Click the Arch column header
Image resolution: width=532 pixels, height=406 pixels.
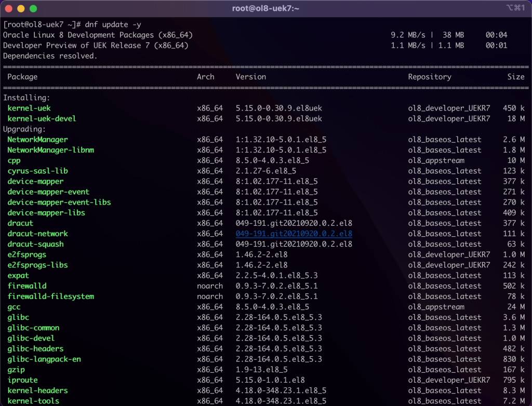205,76
